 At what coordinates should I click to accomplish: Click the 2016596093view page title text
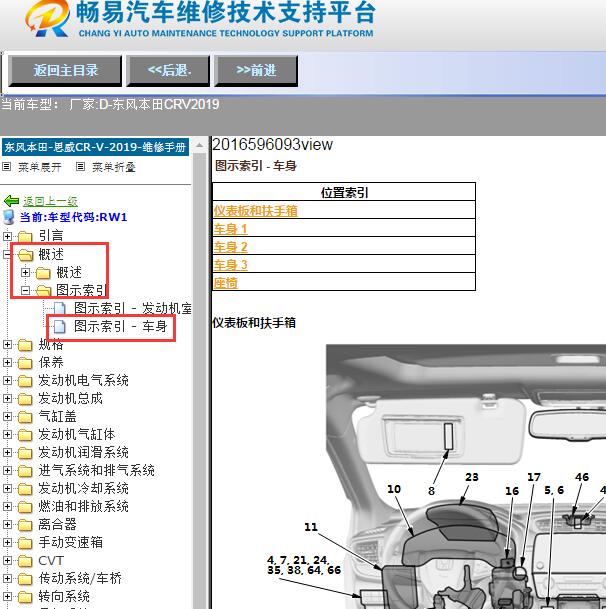click(273, 144)
